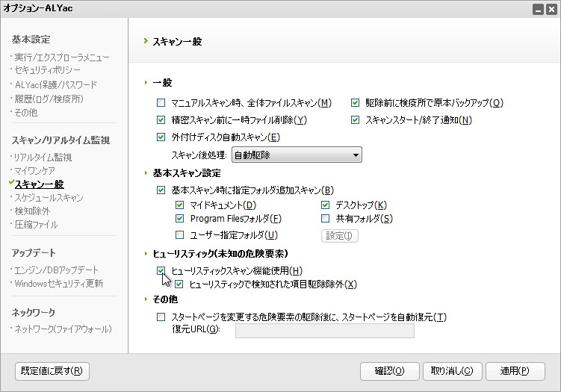Click the 基本スキャン設定 section heading

(x=187, y=173)
